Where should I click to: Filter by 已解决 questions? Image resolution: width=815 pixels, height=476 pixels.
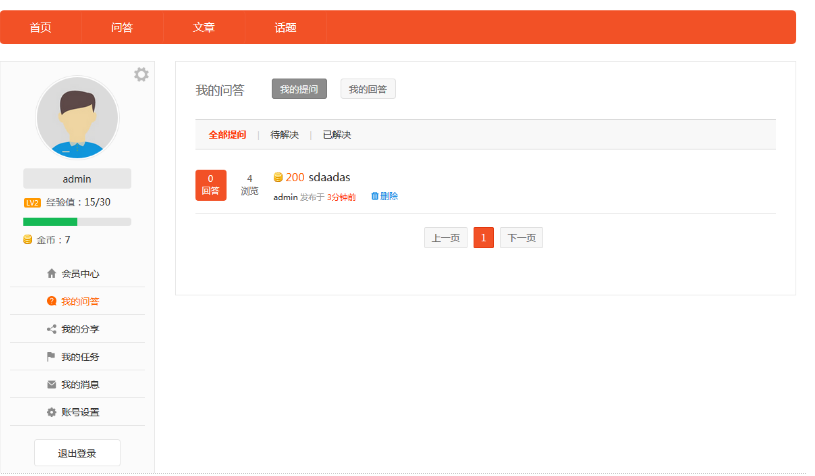click(337, 135)
